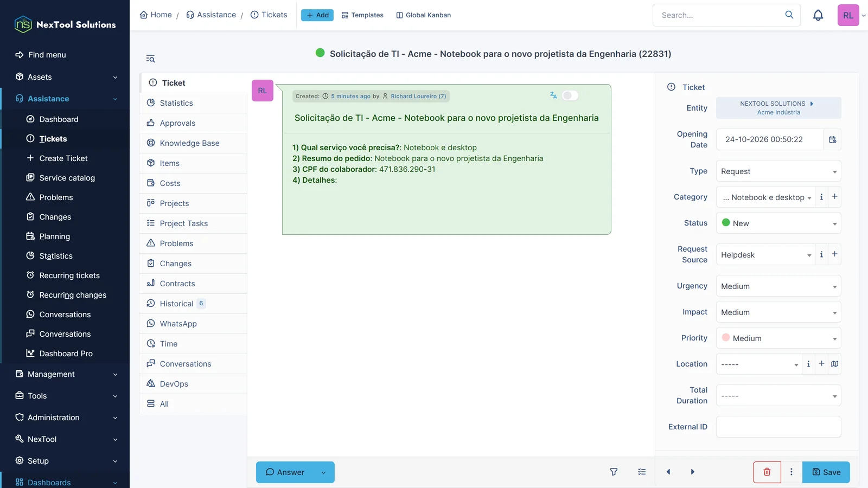Screen dimensions: 868x488
Task: Open Global Kanban link
Action: tap(423, 15)
